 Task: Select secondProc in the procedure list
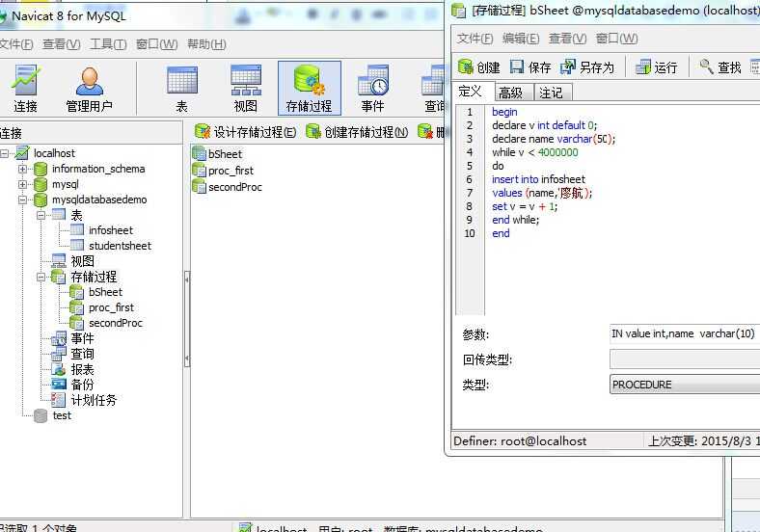click(x=228, y=187)
